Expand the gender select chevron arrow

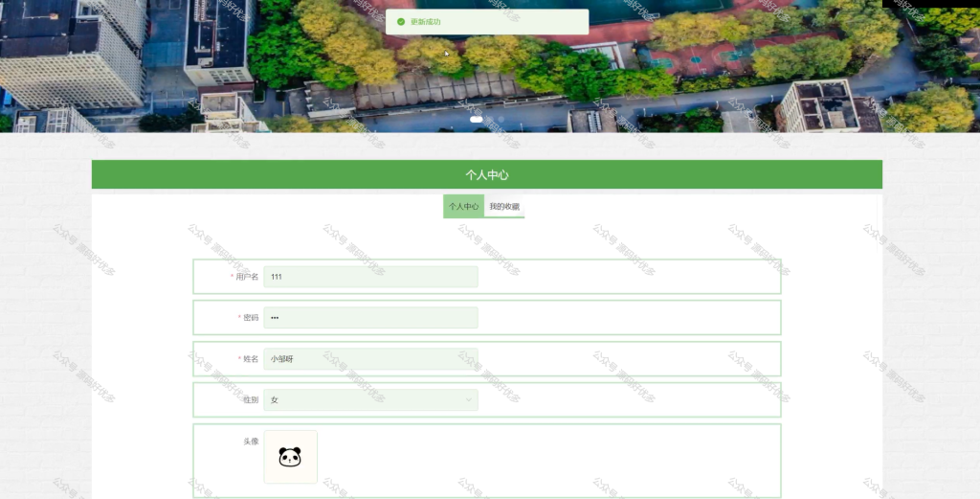pos(469,399)
